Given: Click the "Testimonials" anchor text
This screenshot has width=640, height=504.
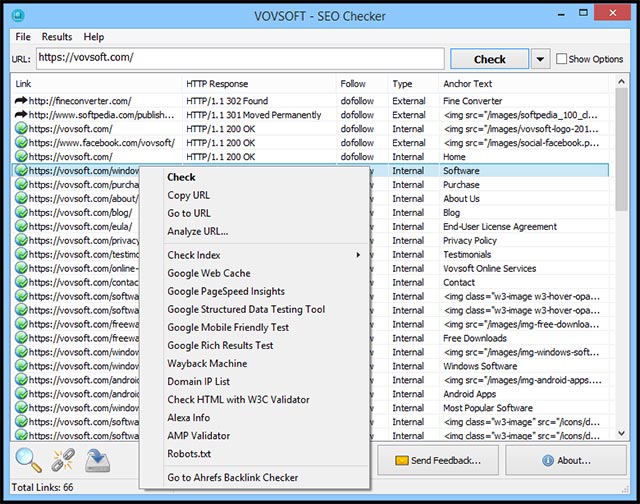Looking at the screenshot, I should (x=467, y=255).
